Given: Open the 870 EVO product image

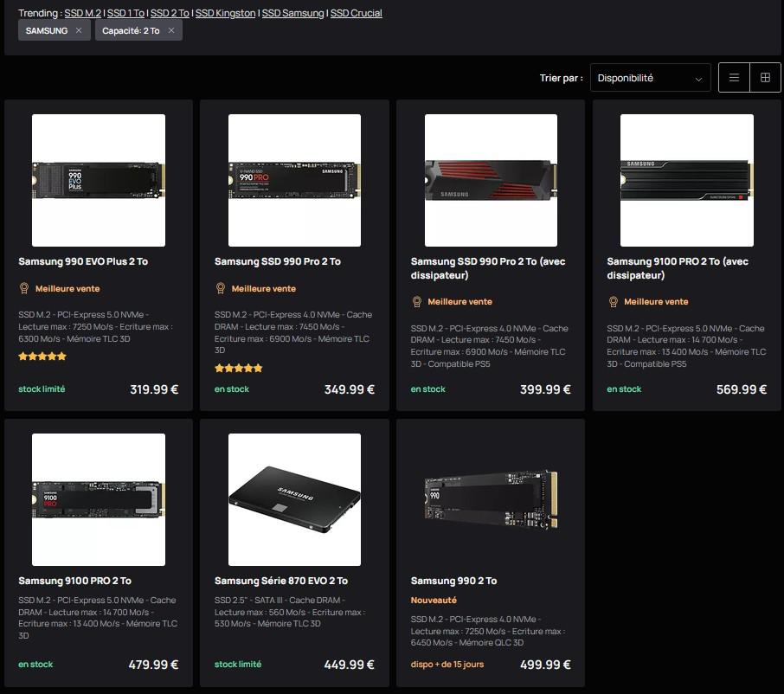Looking at the screenshot, I should point(294,499).
